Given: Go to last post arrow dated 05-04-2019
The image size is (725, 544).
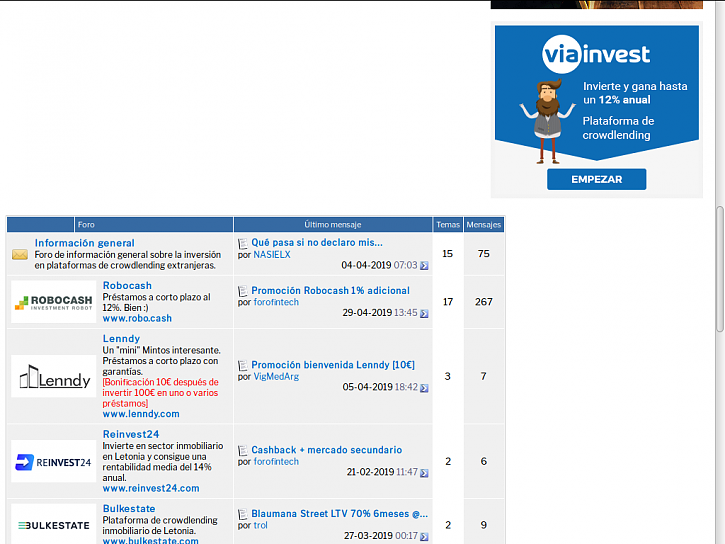Looking at the screenshot, I should [x=424, y=388].
